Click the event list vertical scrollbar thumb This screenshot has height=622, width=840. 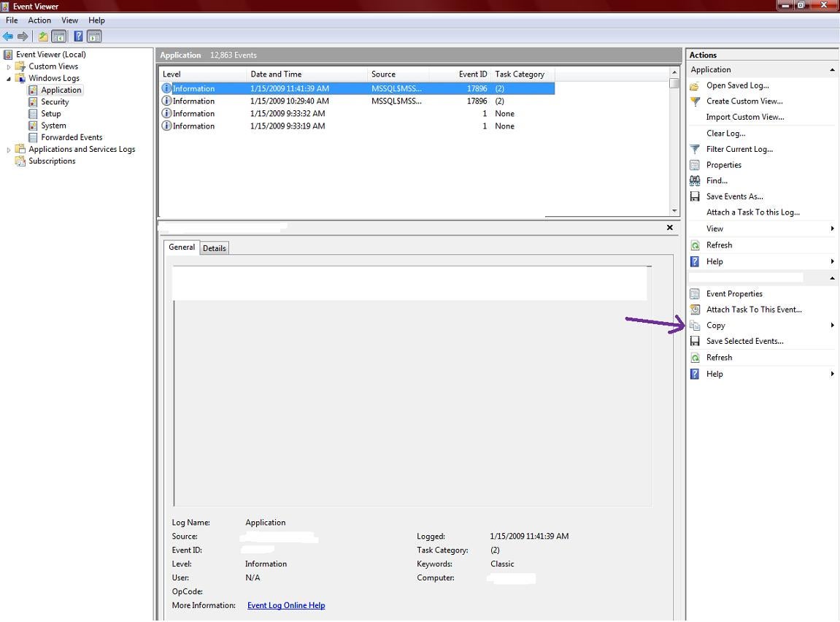[x=674, y=83]
